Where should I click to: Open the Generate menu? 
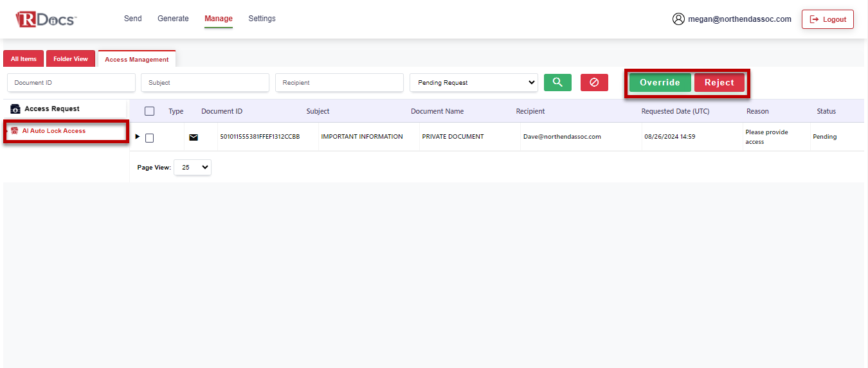[173, 19]
